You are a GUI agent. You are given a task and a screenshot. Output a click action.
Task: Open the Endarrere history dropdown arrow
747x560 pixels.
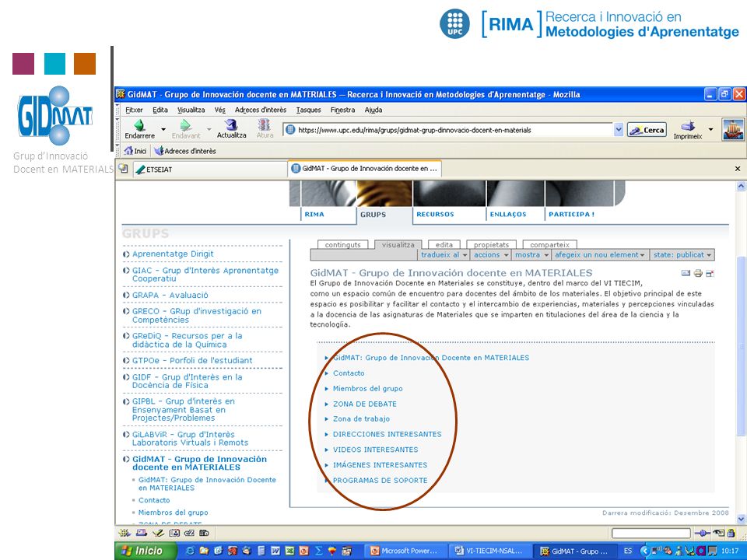pyautogui.click(x=163, y=129)
